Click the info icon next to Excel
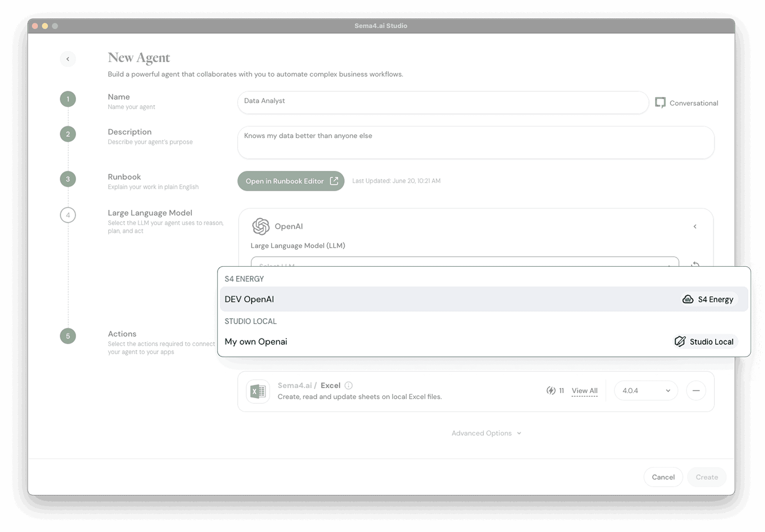 [349, 385]
